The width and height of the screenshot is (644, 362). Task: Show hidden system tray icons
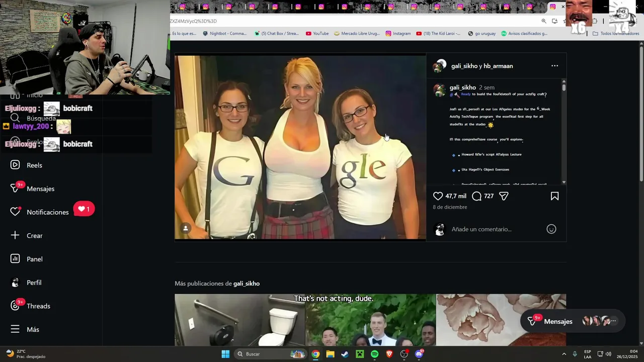pos(564,354)
